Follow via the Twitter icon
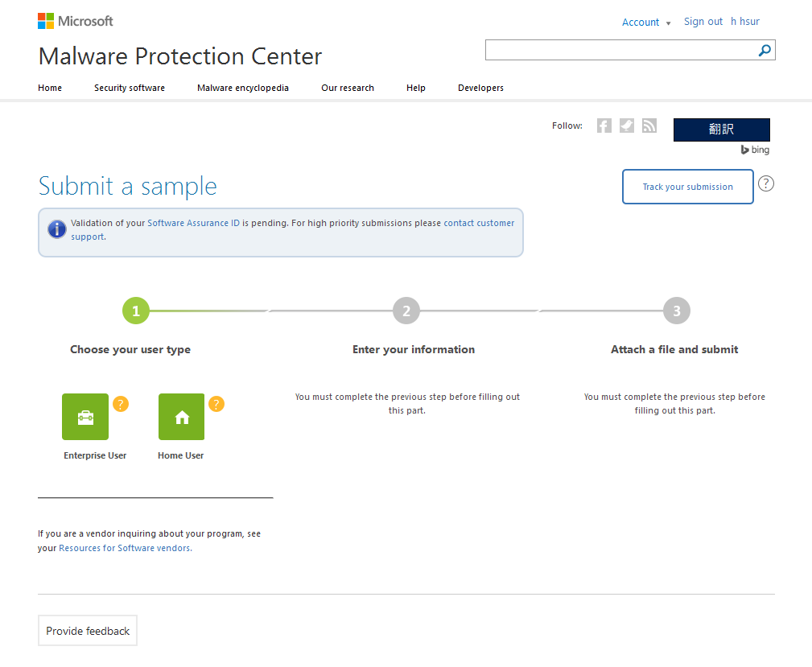This screenshot has width=812, height=667. [626, 126]
